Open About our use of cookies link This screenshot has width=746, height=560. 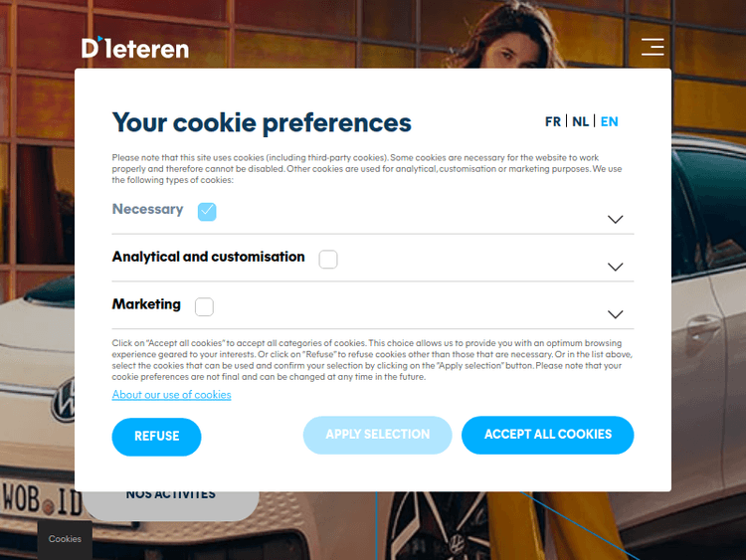click(x=171, y=395)
